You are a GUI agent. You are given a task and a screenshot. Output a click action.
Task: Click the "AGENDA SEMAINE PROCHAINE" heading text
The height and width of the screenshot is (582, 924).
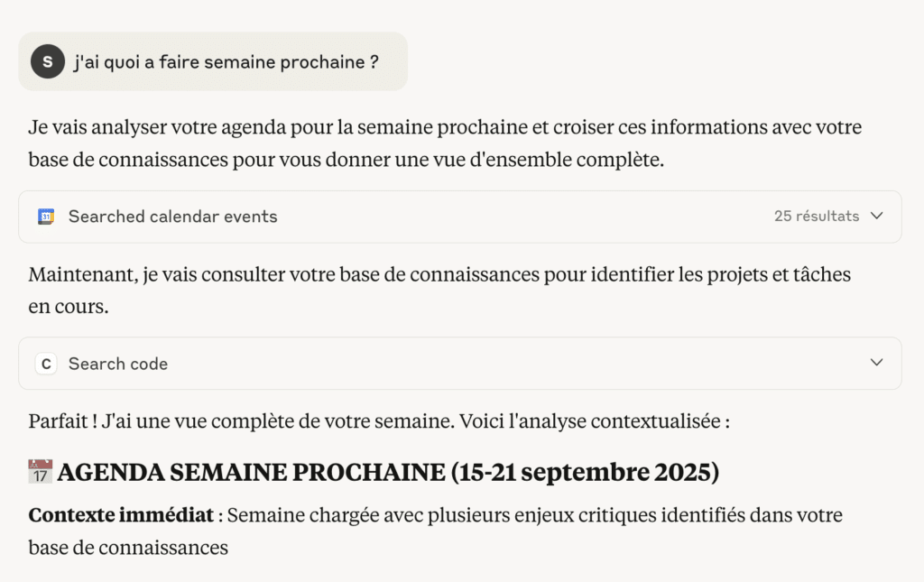tap(251, 472)
